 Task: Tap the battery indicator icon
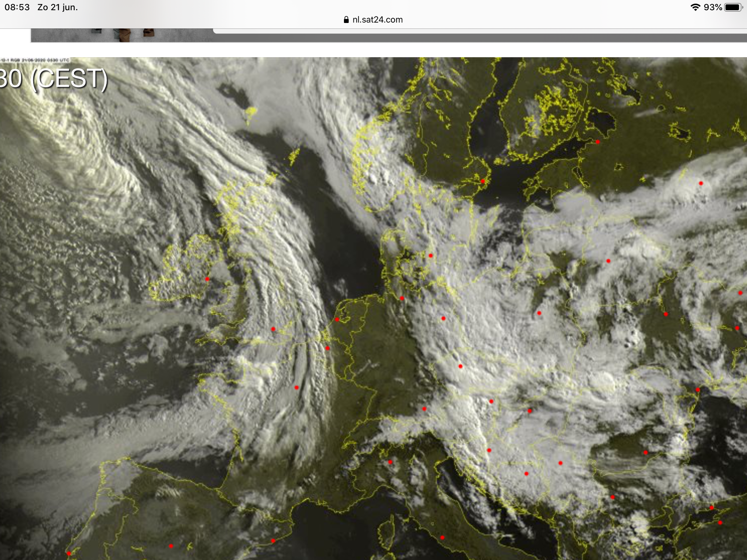coord(733,7)
